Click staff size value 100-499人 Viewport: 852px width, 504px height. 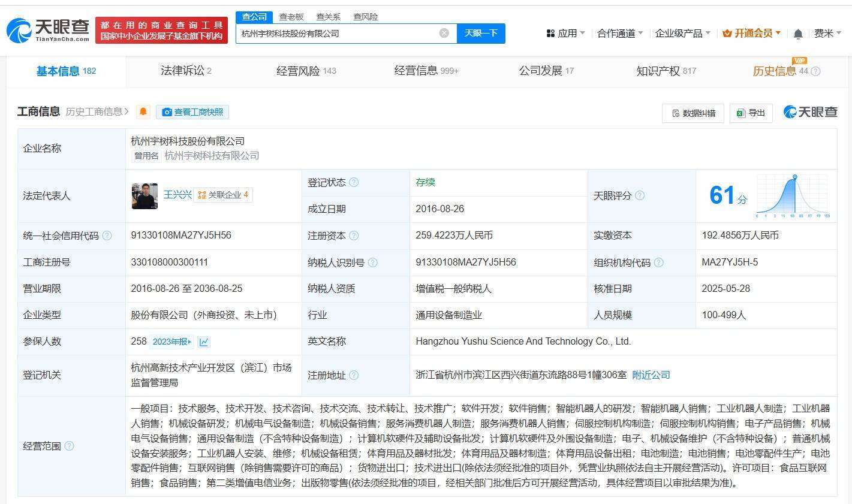[724, 315]
